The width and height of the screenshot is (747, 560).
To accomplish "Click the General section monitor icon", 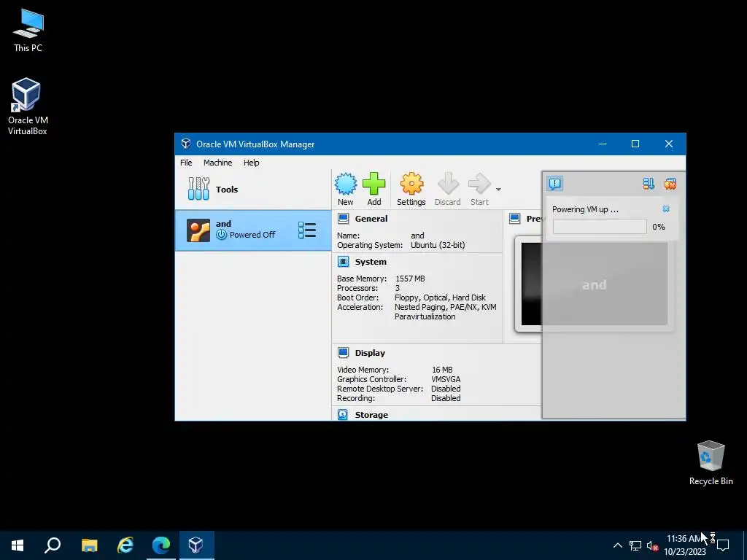I will coord(343,219).
